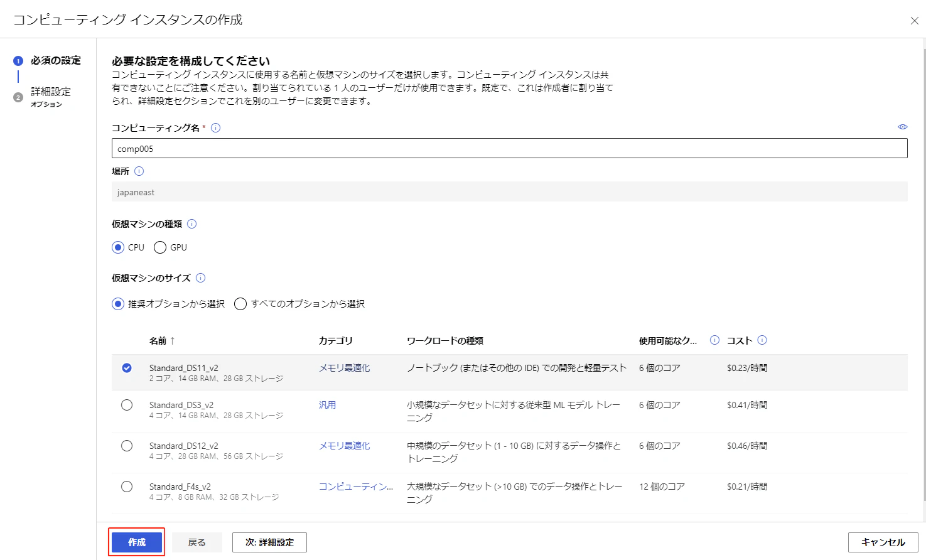Viewport: 926px width, 560px height.
Task: Click the $0.23/時間 cost cell
Action: pyautogui.click(x=747, y=368)
